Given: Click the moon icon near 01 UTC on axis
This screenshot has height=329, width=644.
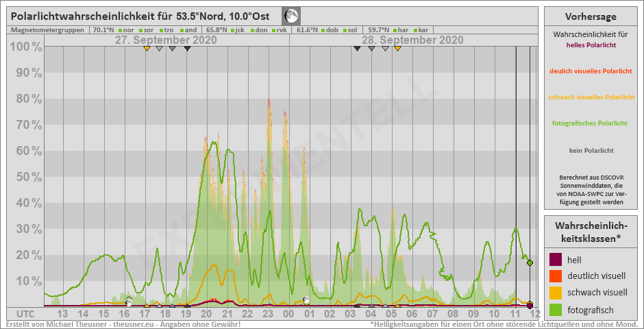Looking at the screenshot, I should coord(306,300).
